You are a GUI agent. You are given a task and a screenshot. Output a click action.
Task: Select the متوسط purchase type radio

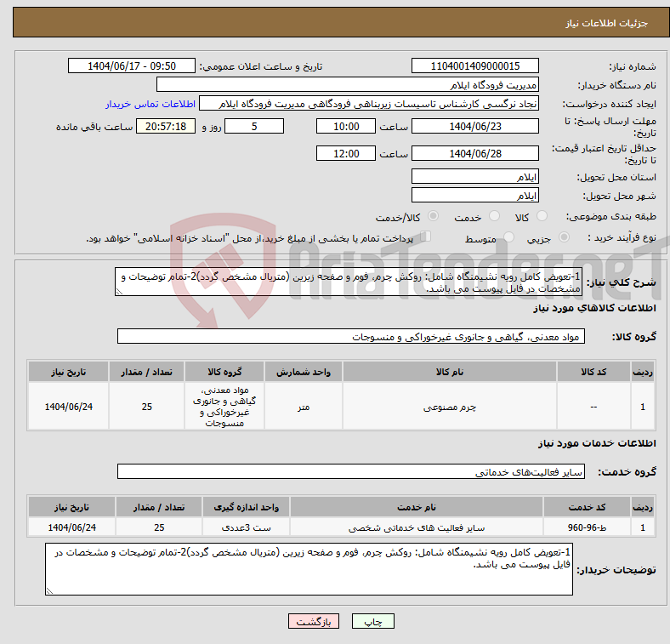tap(509, 237)
